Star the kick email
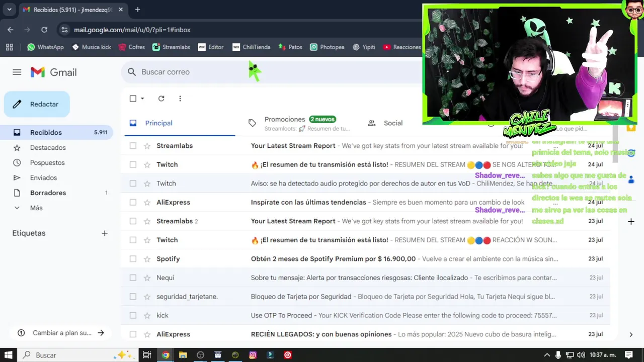Viewport: 644px width, 362px height. 147,315
